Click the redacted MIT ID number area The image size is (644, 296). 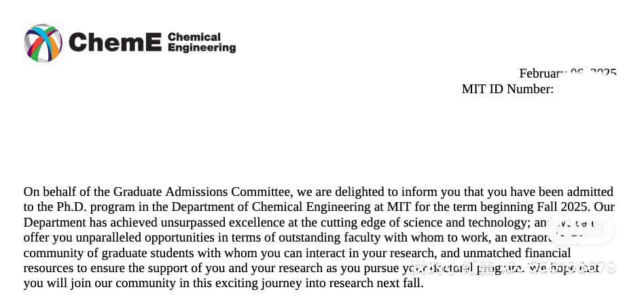pyautogui.click(x=586, y=89)
